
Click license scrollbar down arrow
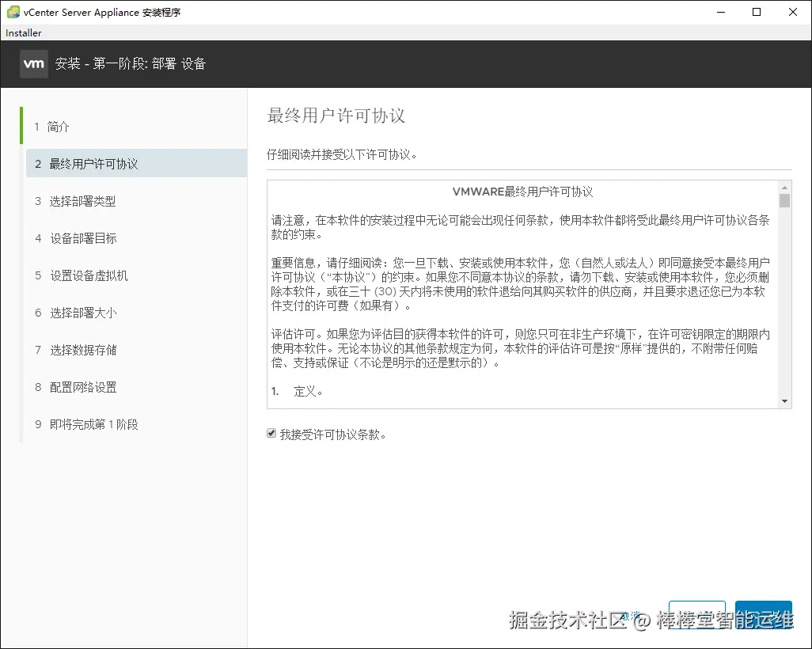point(784,401)
